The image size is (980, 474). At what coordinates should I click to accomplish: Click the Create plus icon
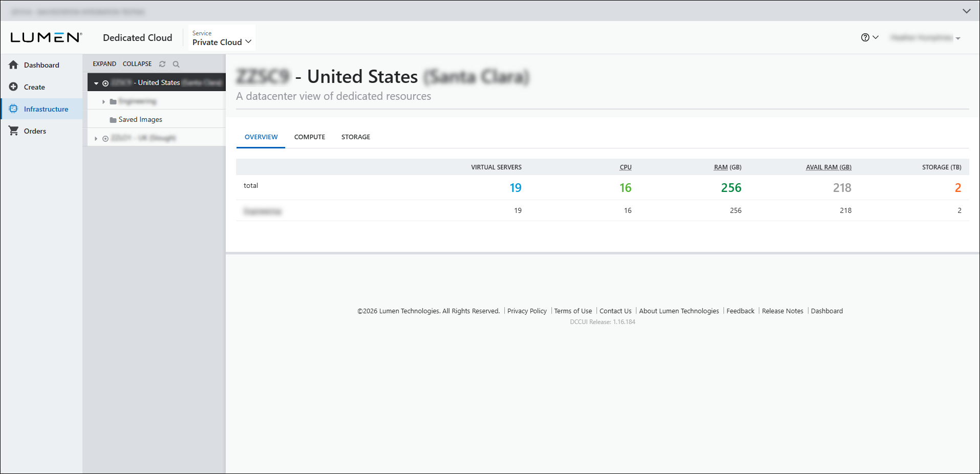click(13, 87)
